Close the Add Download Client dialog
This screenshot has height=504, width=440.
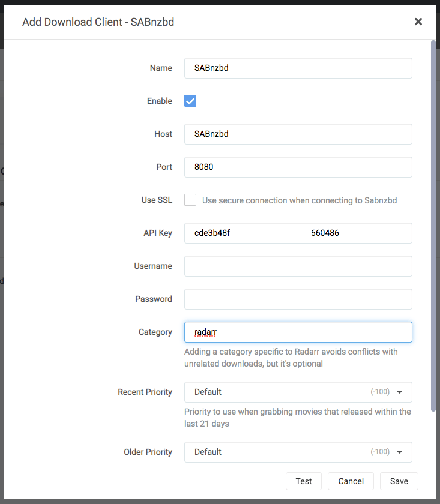click(x=418, y=22)
